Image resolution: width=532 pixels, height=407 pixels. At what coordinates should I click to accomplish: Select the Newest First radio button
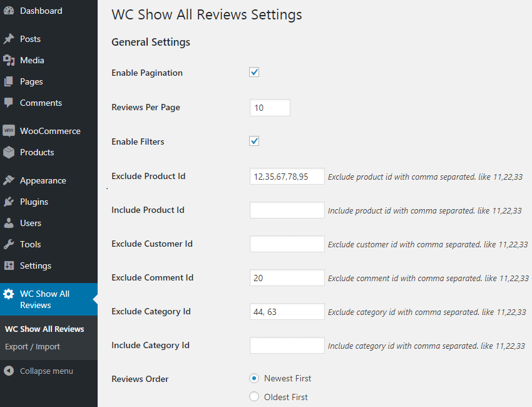254,378
